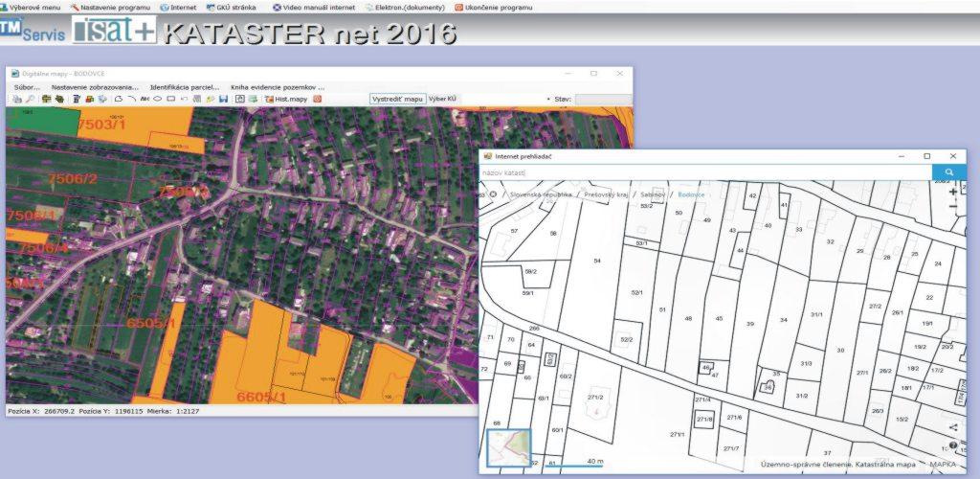This screenshot has width=980, height=479.
Task: Select the magnifier zoom tool
Action: 30,99
